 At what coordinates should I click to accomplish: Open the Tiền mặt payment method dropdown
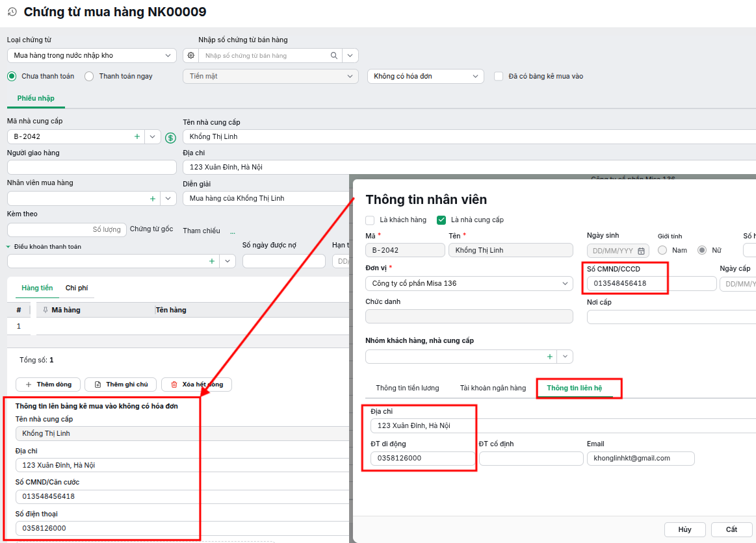tap(270, 76)
